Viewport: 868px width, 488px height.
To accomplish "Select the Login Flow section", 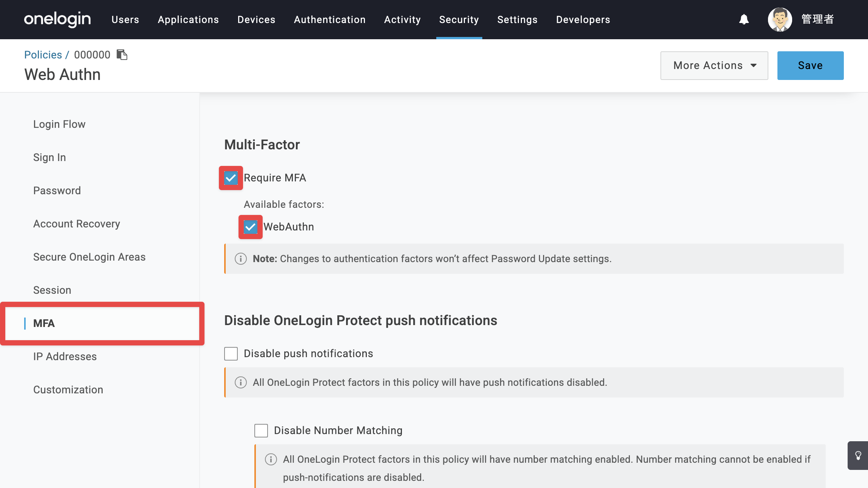I will [59, 124].
